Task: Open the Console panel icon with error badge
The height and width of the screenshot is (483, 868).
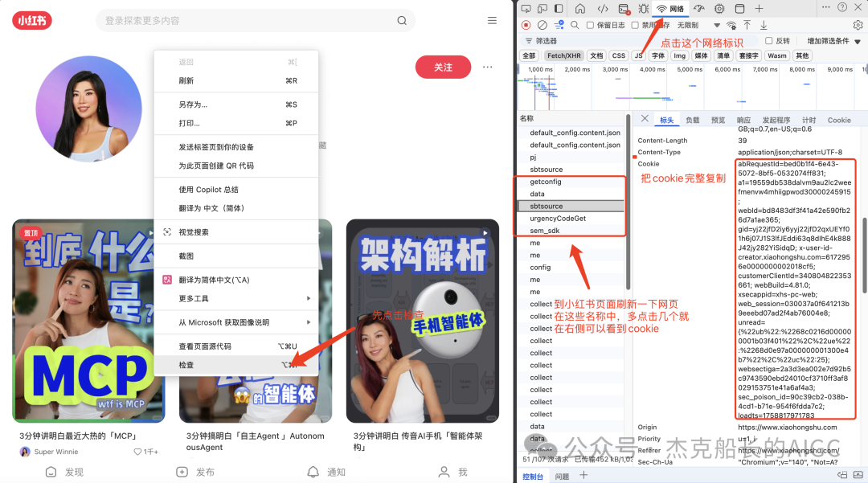Action: pyautogui.click(x=624, y=8)
